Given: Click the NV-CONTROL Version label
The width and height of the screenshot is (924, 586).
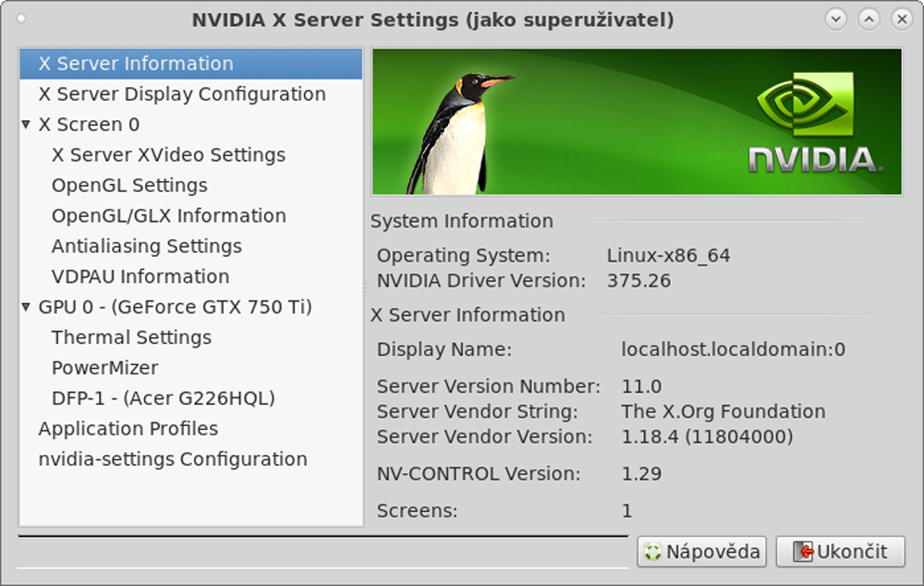Looking at the screenshot, I should [479, 474].
